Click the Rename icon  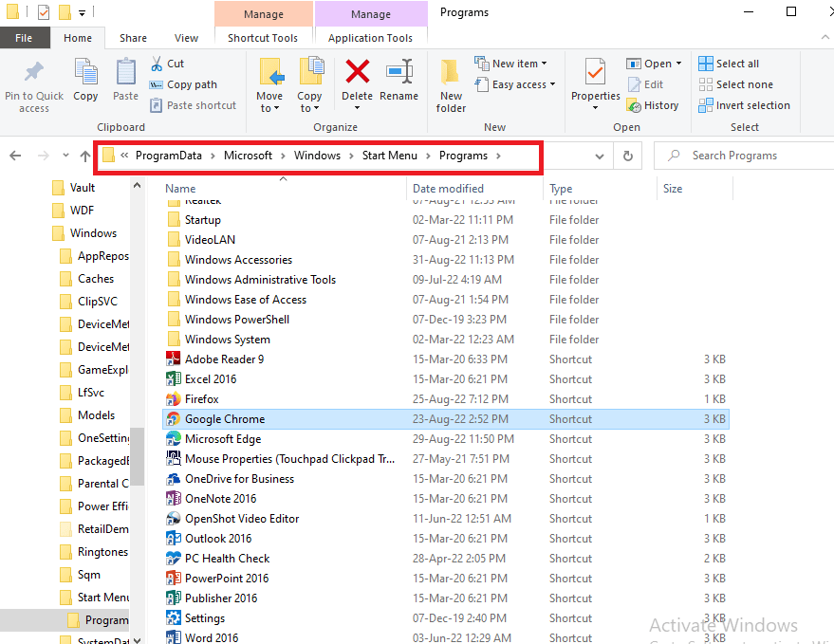[x=399, y=71]
